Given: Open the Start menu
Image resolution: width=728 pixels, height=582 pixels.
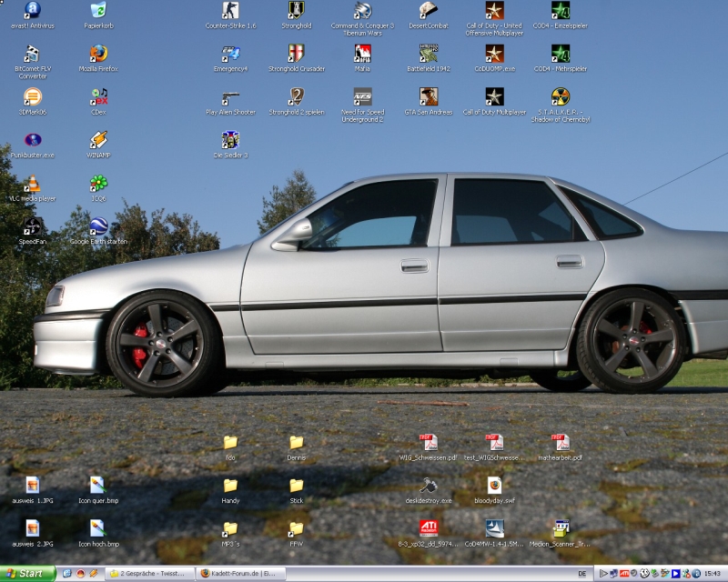Looking at the screenshot, I should tap(27, 574).
